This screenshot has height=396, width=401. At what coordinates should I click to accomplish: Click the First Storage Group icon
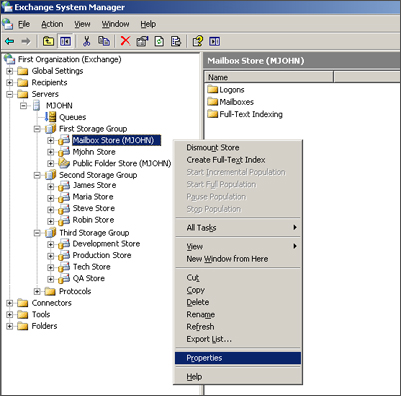click(x=51, y=129)
